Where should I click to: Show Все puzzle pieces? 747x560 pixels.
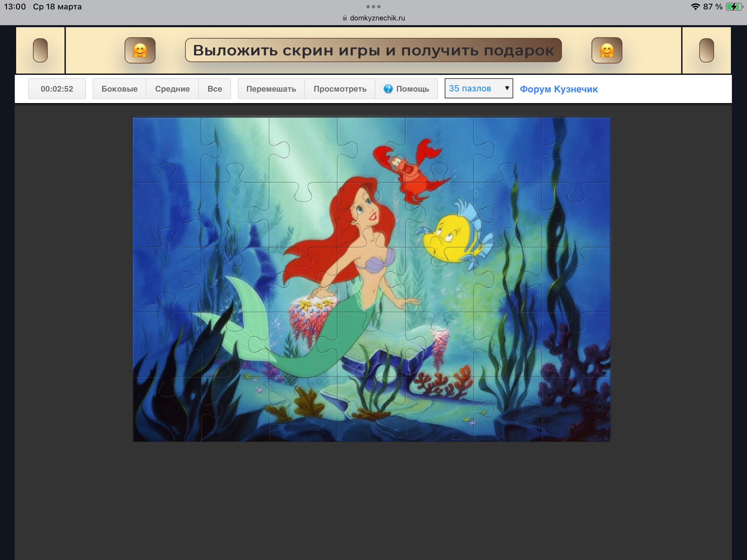click(214, 89)
